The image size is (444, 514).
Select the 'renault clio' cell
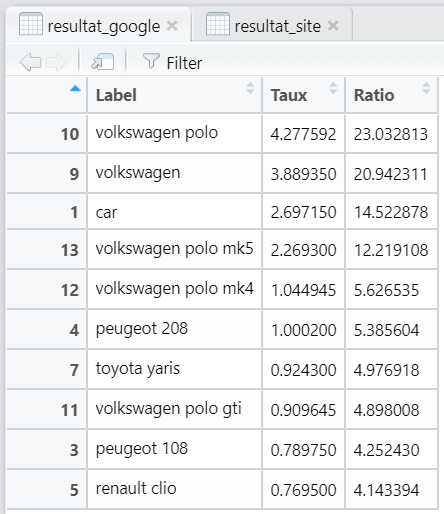174,489
